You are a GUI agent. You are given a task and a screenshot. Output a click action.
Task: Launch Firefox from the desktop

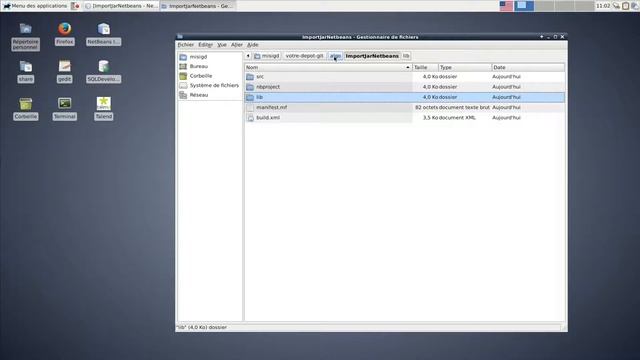tap(64, 29)
